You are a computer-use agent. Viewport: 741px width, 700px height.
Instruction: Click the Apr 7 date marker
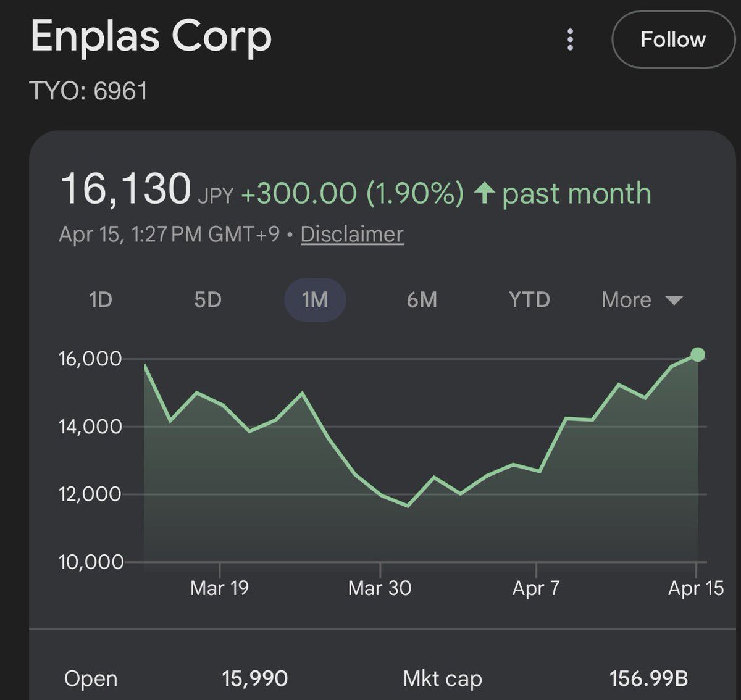coord(536,588)
